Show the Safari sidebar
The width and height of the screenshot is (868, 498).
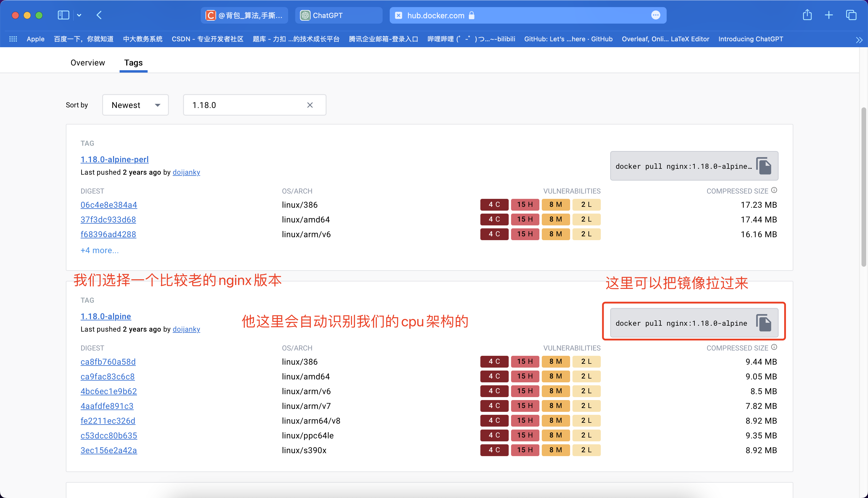coord(63,15)
